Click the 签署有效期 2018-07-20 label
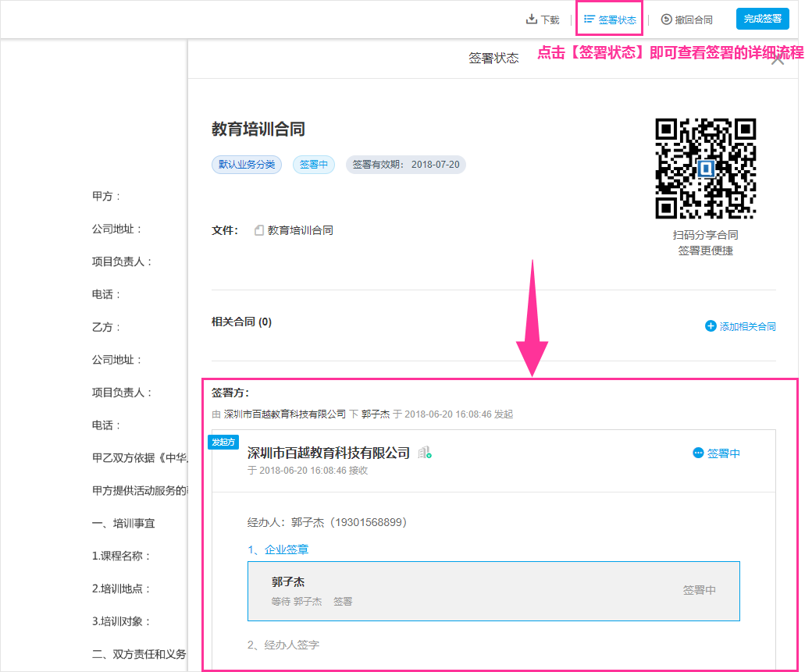This screenshot has height=672, width=805. [405, 165]
